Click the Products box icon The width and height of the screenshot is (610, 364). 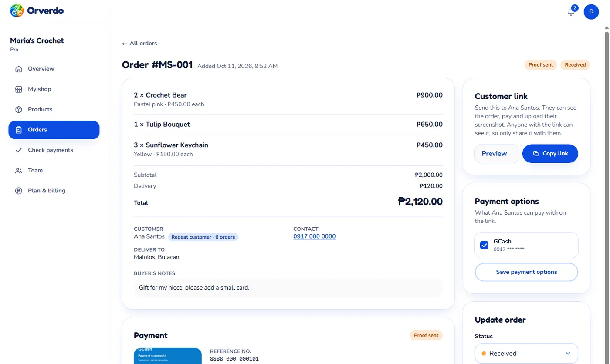18,109
